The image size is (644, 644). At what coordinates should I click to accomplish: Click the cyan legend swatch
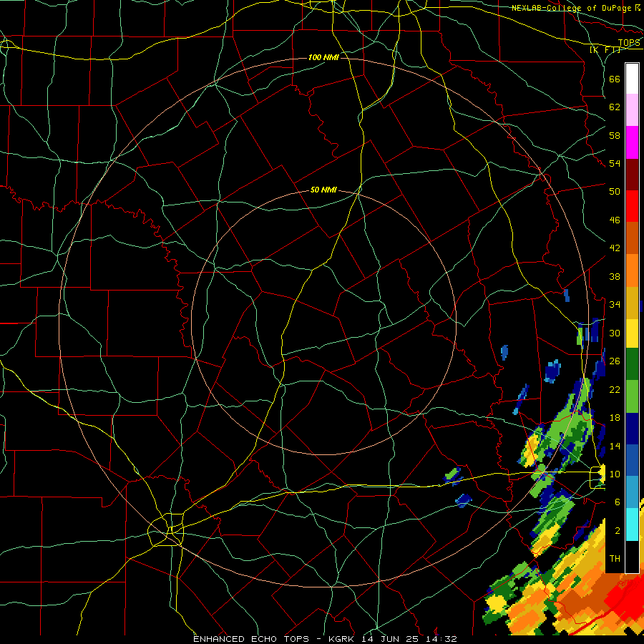pos(632,525)
